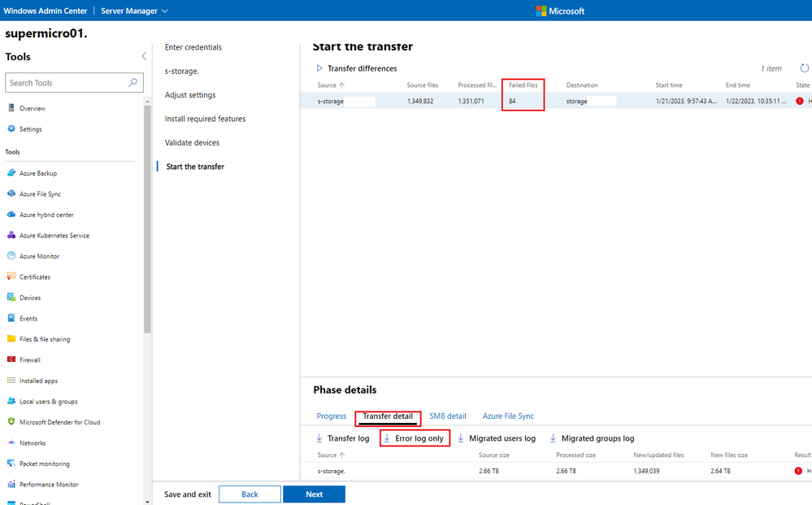Image resolution: width=812 pixels, height=505 pixels.
Task: Go to the Validate devices step
Action: [192, 142]
